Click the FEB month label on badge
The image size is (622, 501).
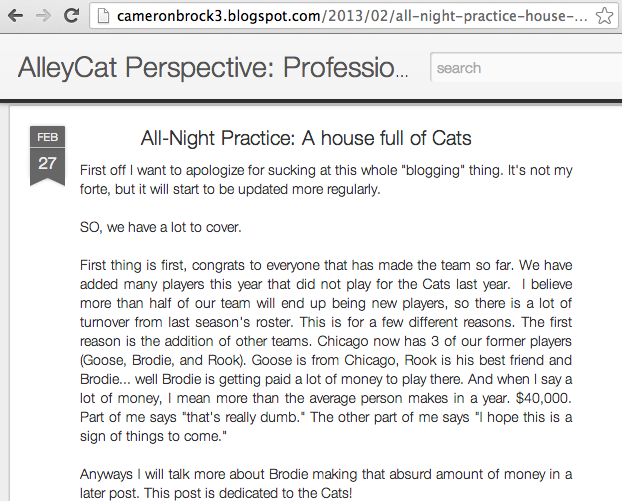[47, 138]
